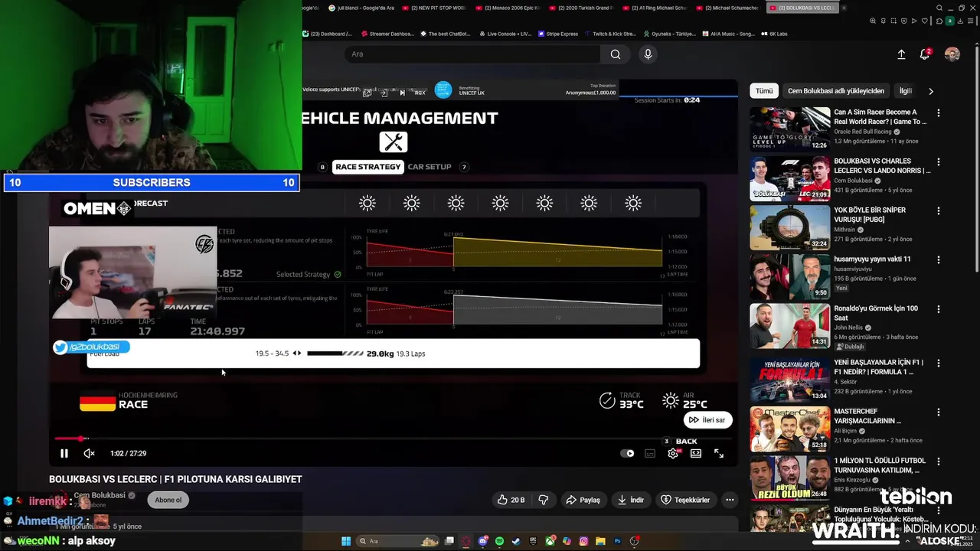Like the video with 20 B likes
The image size is (980, 551).
tap(511, 500)
